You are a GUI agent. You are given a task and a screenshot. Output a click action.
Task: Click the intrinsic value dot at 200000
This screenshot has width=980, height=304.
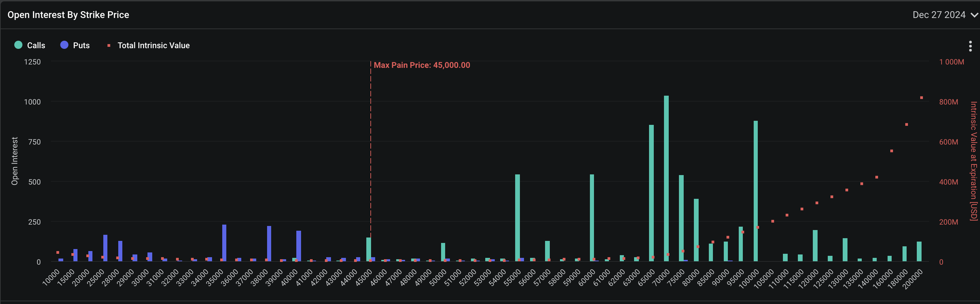(922, 98)
